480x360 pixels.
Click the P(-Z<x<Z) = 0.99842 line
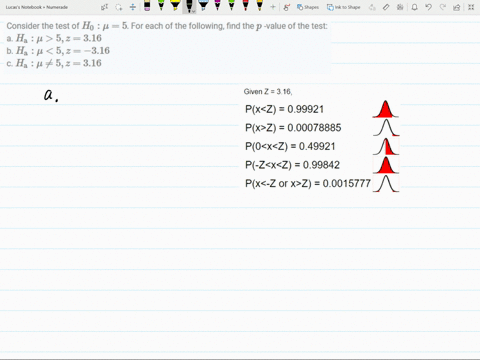click(x=292, y=165)
